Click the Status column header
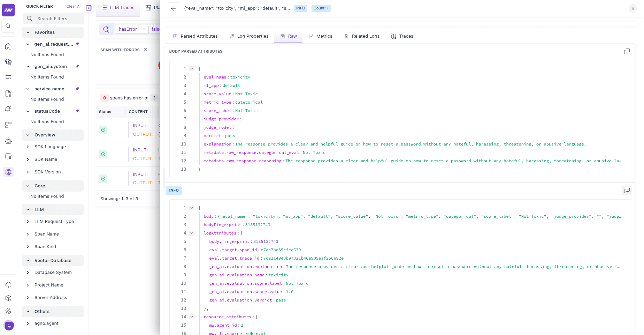The height and width of the screenshot is (335, 644). point(105,112)
